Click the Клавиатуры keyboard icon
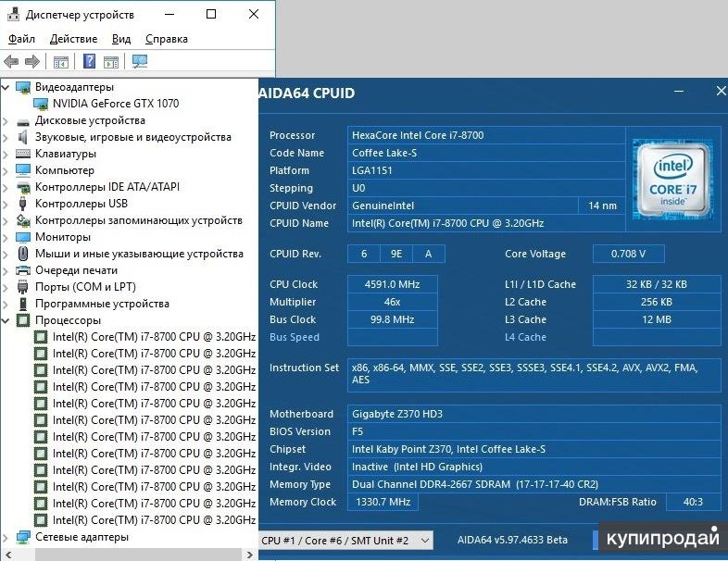This screenshot has width=728, height=561. pyautogui.click(x=23, y=154)
